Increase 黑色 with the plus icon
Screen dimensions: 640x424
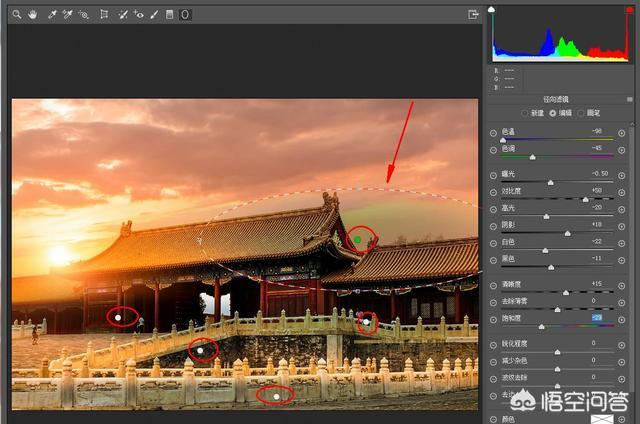coord(621,260)
